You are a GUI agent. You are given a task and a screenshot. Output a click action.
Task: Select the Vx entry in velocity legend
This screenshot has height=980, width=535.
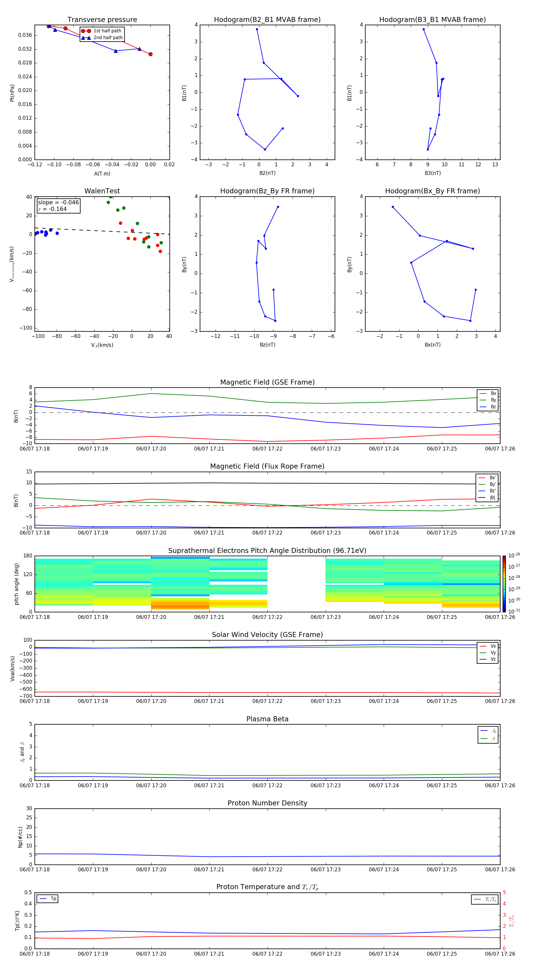click(488, 647)
